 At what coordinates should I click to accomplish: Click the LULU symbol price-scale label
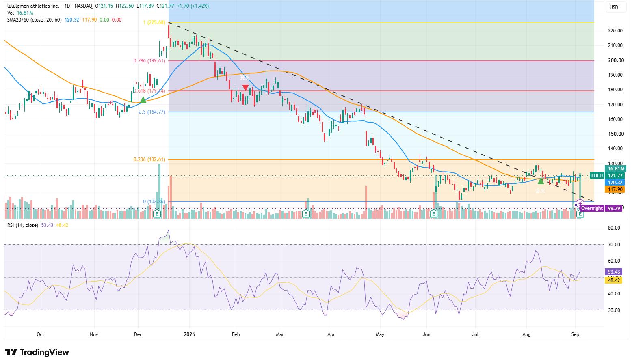tap(597, 176)
